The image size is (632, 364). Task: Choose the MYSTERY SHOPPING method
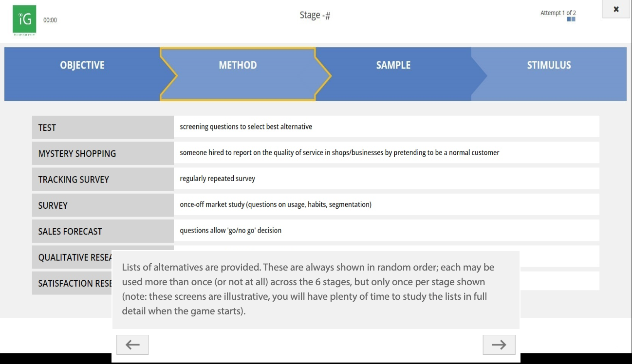(77, 153)
